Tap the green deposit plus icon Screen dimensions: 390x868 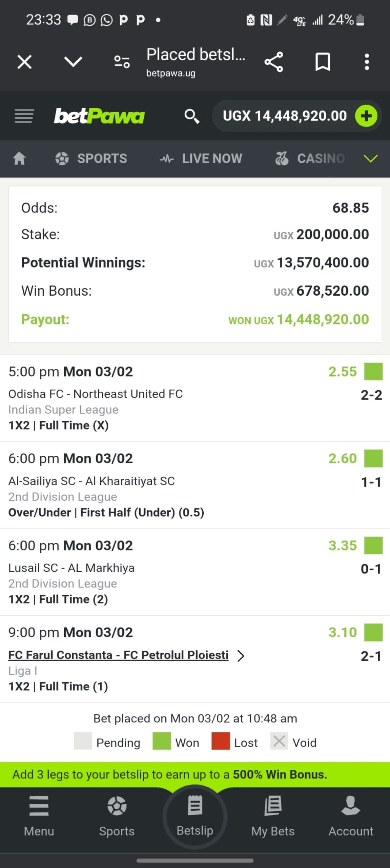[366, 116]
